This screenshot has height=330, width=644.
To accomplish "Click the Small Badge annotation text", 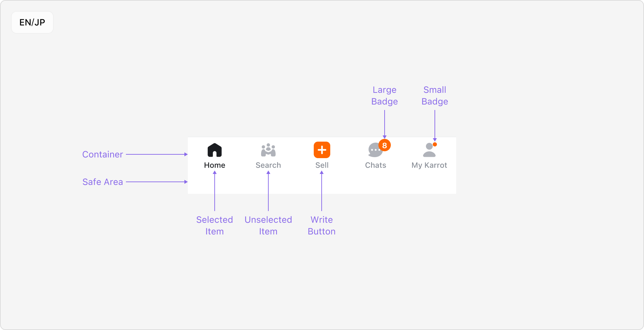I will pos(434,96).
